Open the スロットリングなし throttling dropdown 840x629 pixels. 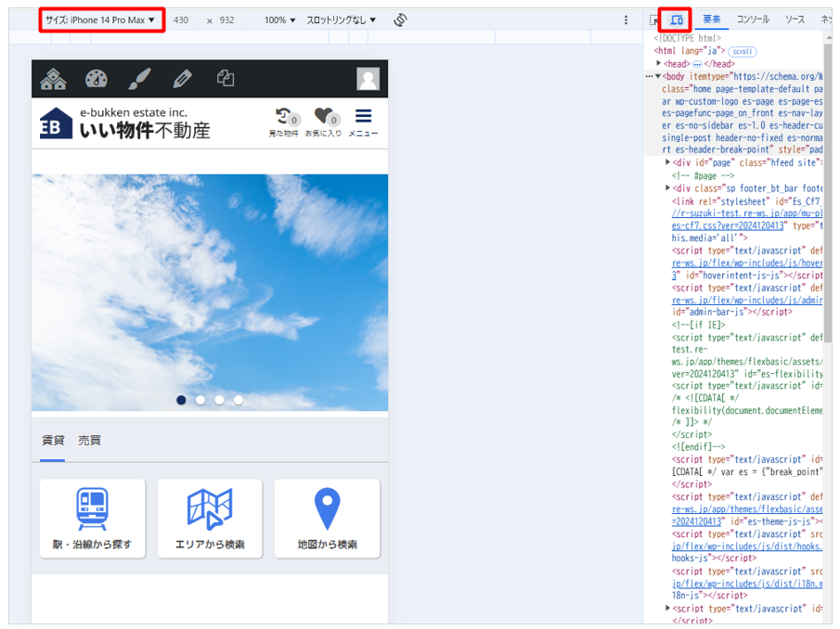tap(342, 19)
